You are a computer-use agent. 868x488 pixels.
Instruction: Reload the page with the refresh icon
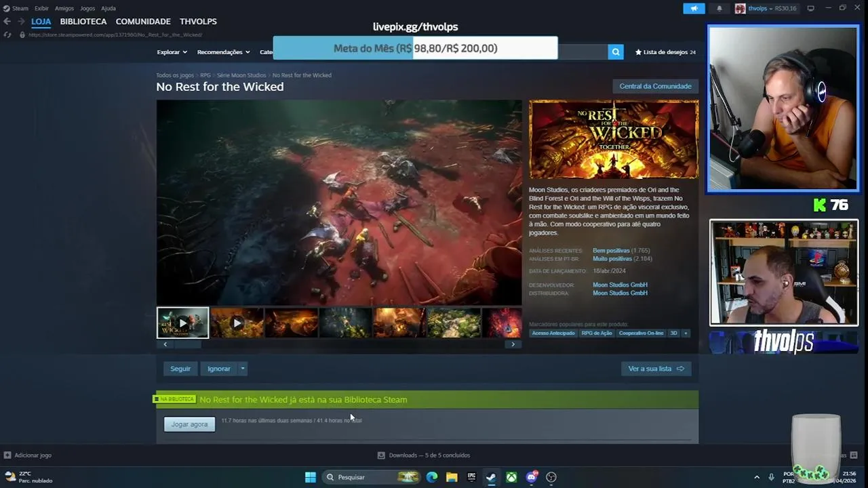[x=7, y=35]
